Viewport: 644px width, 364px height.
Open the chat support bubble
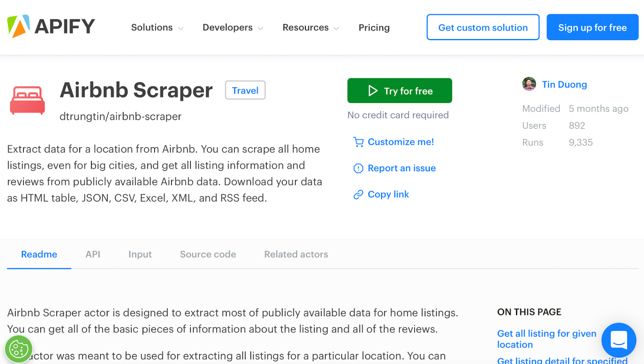pyautogui.click(x=619, y=340)
